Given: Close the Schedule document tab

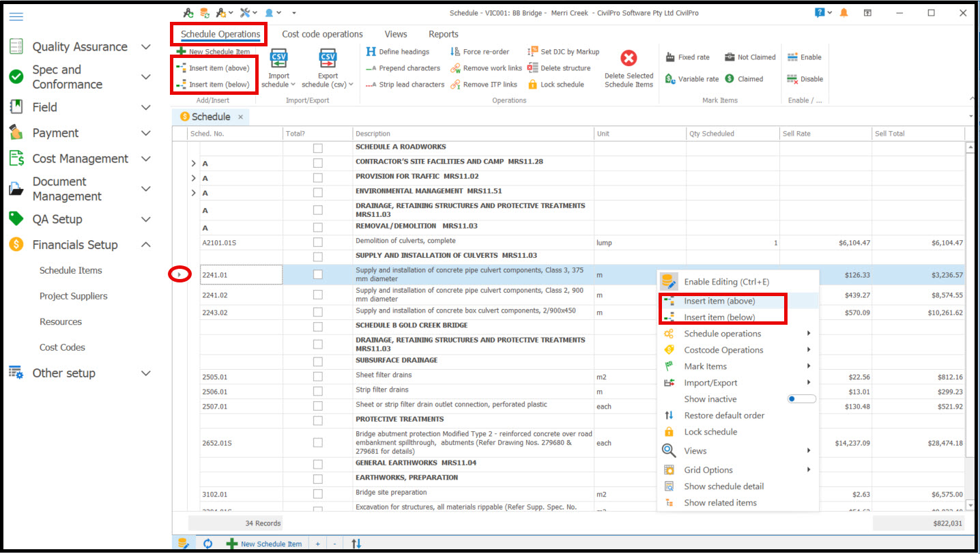Looking at the screenshot, I should [x=240, y=117].
